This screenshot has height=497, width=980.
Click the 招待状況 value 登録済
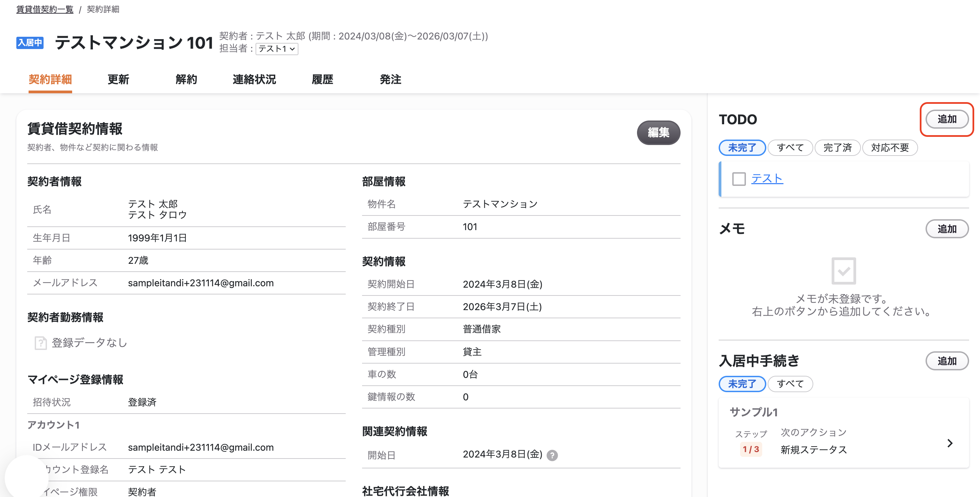(142, 402)
